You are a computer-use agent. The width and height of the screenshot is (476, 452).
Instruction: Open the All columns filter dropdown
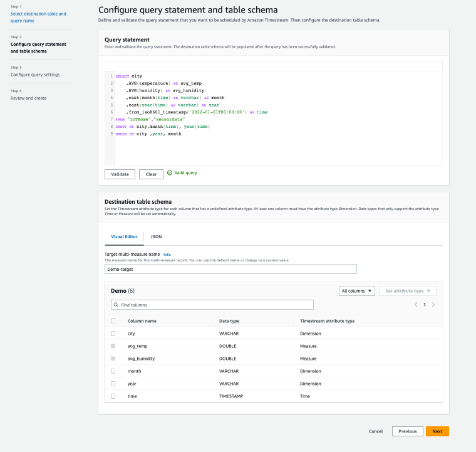357,291
